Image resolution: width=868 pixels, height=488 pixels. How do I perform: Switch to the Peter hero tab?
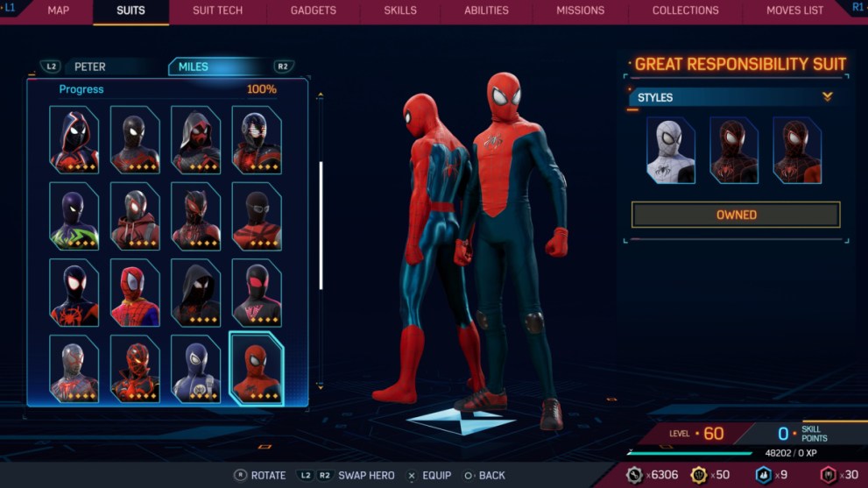tap(89, 67)
